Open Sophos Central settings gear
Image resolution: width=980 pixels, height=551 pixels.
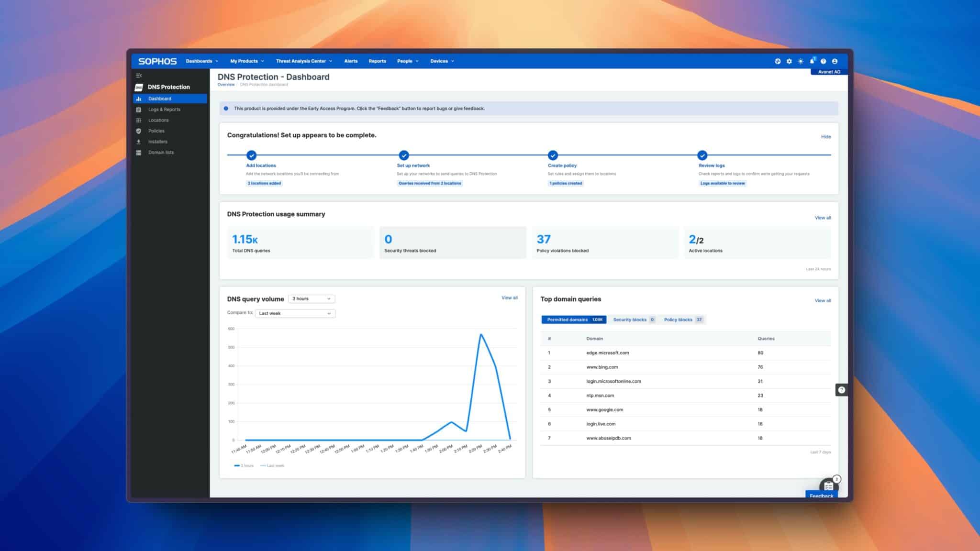789,61
